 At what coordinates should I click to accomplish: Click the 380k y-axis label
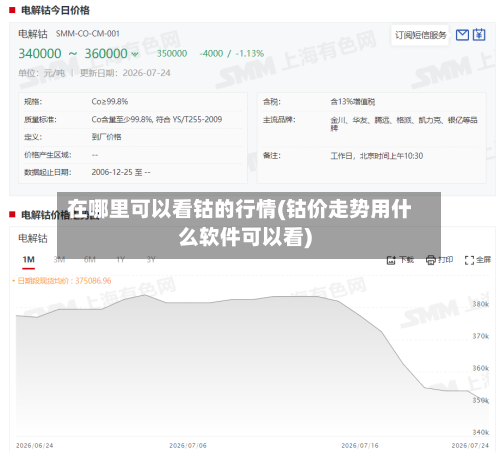(x=480, y=304)
